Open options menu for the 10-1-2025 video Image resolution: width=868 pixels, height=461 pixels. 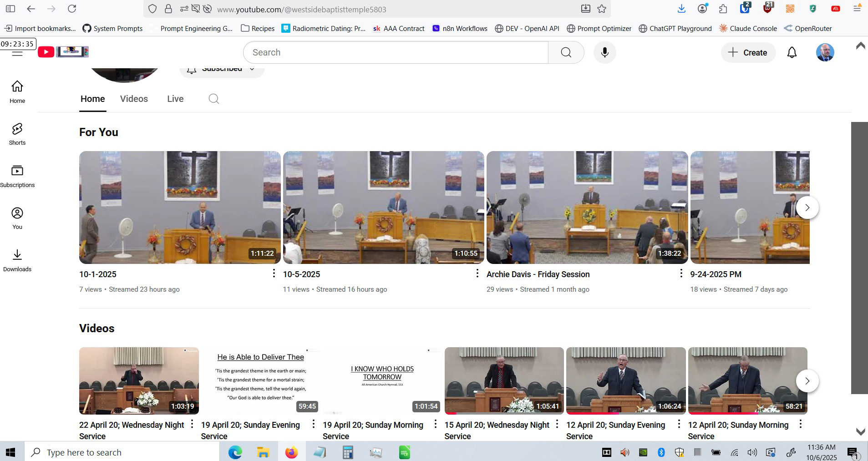pyautogui.click(x=274, y=273)
